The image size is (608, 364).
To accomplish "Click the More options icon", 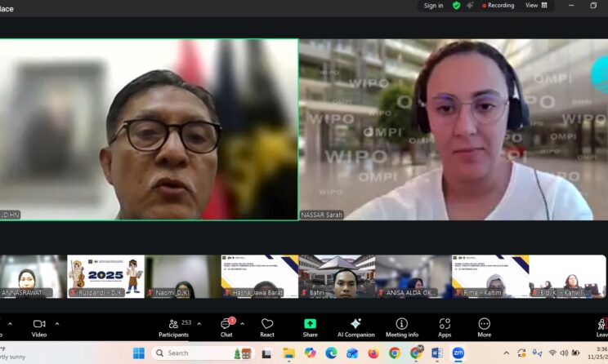I will (484, 327).
